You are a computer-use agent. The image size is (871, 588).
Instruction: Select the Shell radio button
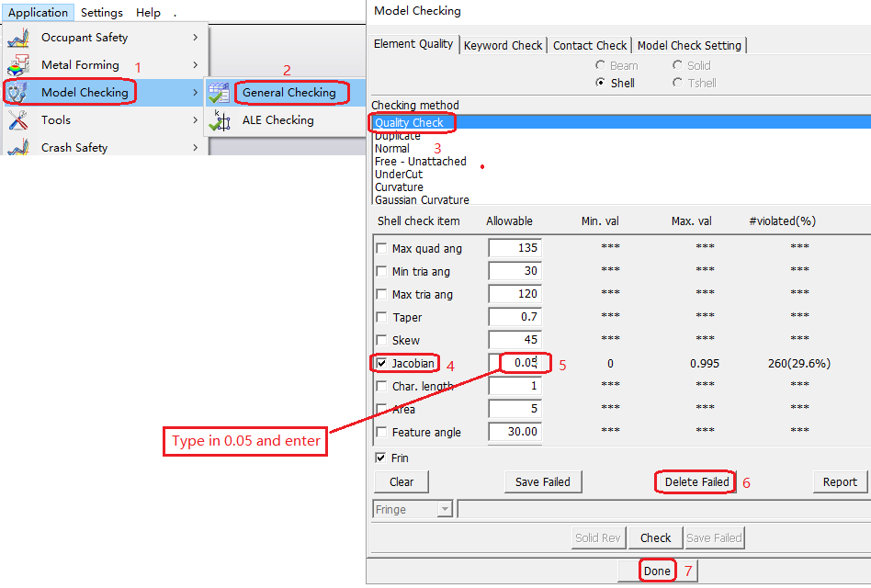[x=600, y=83]
